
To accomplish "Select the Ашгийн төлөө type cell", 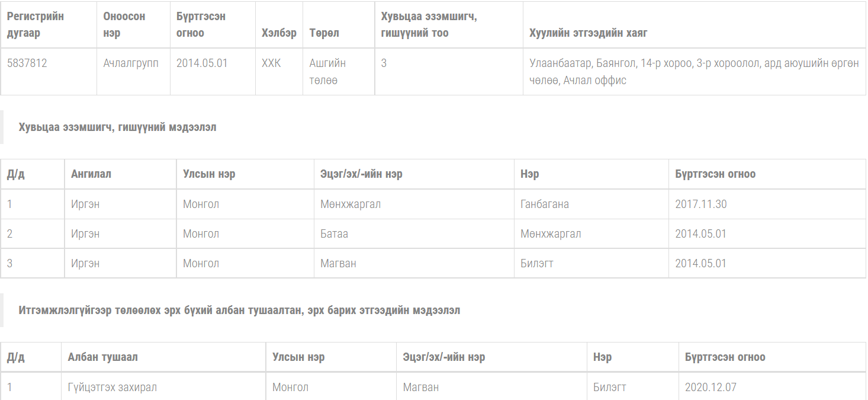I will coord(327,72).
